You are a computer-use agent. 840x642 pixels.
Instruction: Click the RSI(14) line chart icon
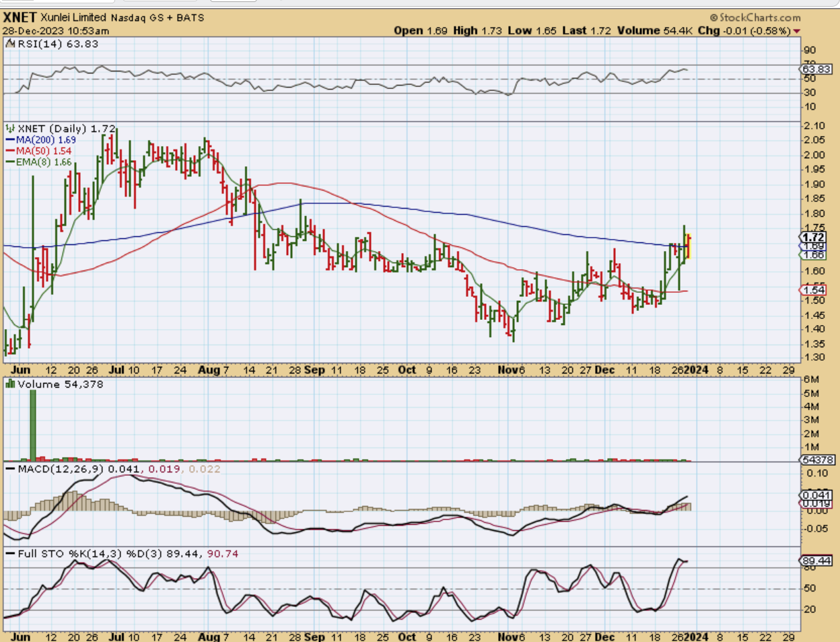click(x=10, y=44)
